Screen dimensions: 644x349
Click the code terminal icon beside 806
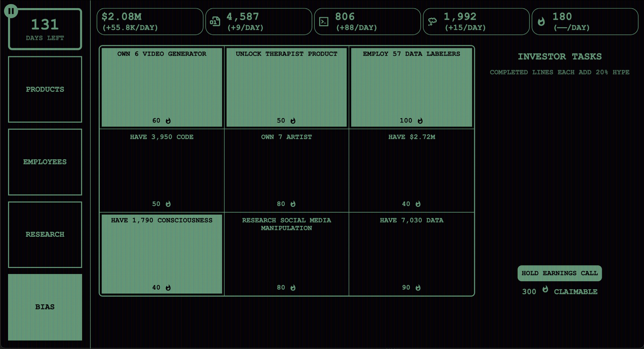click(x=324, y=22)
